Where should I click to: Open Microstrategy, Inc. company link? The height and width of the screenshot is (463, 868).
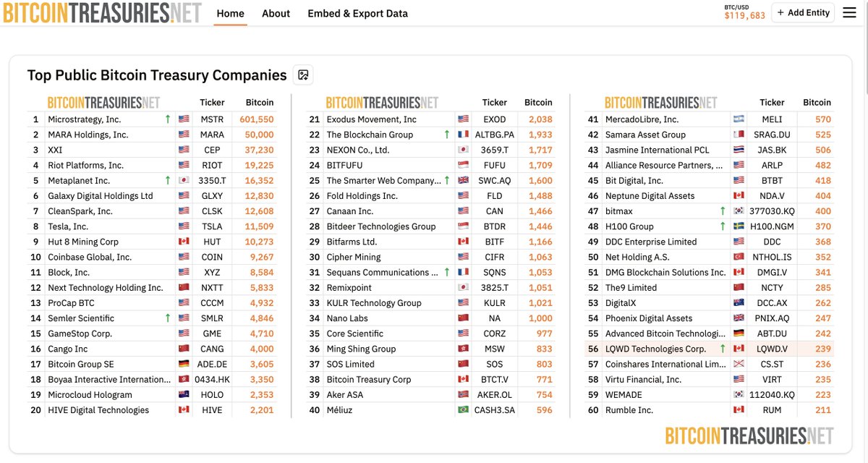tap(85, 119)
